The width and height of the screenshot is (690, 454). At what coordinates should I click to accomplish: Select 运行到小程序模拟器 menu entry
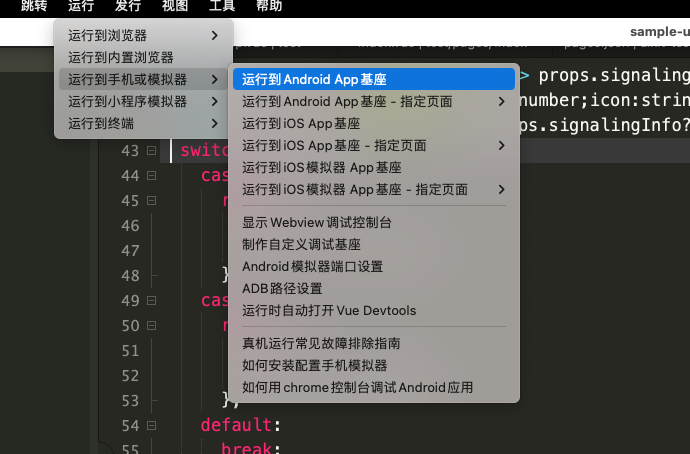click(143, 101)
